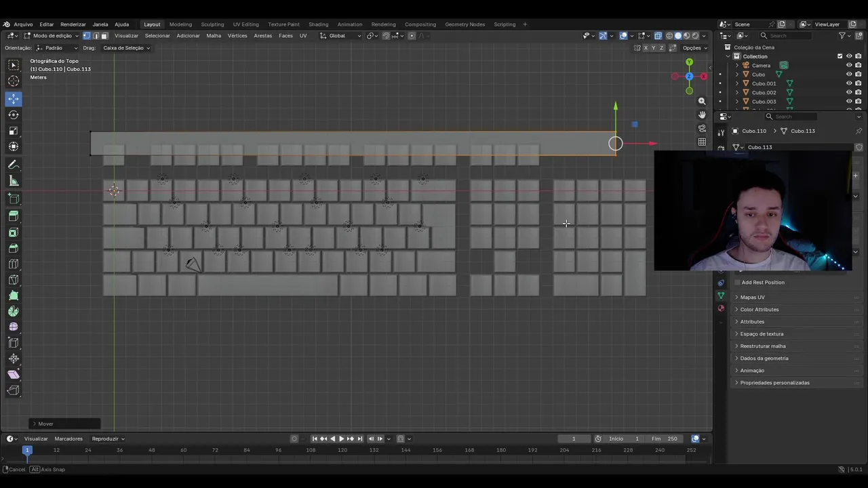
Task: Toggle proportional editing button
Action: click(412, 36)
